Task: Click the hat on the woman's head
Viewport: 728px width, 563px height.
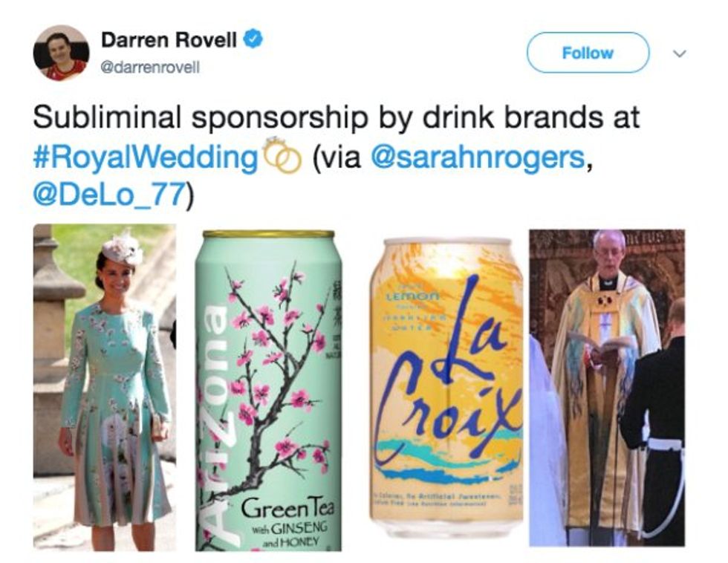Action: 122,250
